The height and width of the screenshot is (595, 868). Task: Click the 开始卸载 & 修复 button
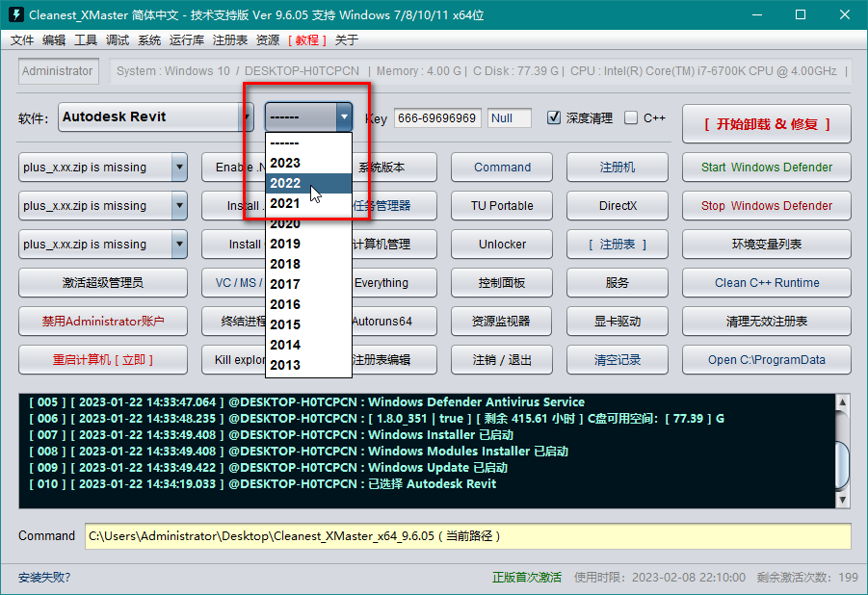(767, 124)
